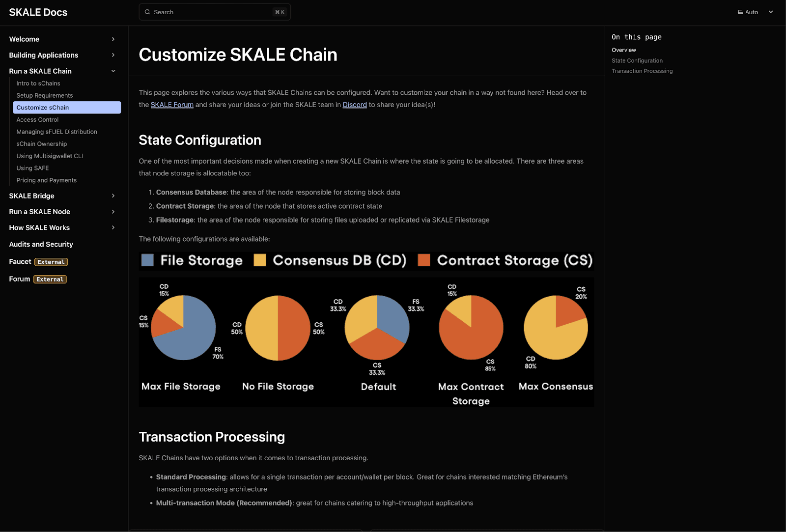Expand the Run a SKALE Node section

tap(113, 212)
